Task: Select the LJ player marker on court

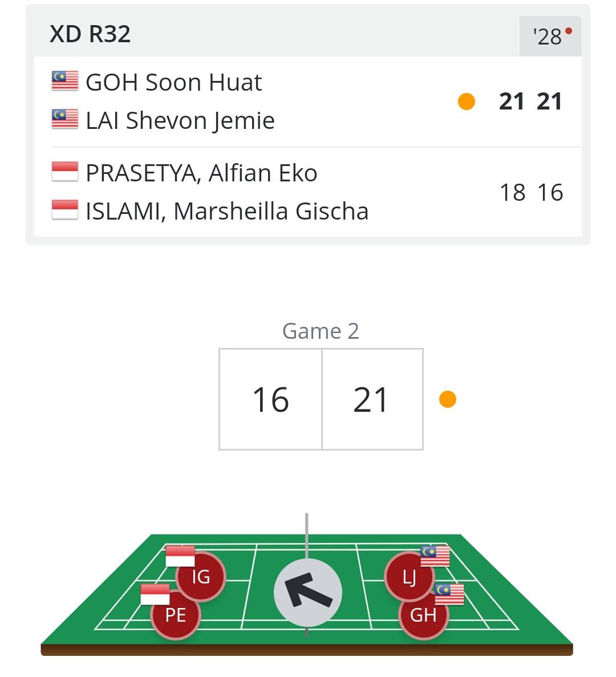Action: click(x=409, y=577)
